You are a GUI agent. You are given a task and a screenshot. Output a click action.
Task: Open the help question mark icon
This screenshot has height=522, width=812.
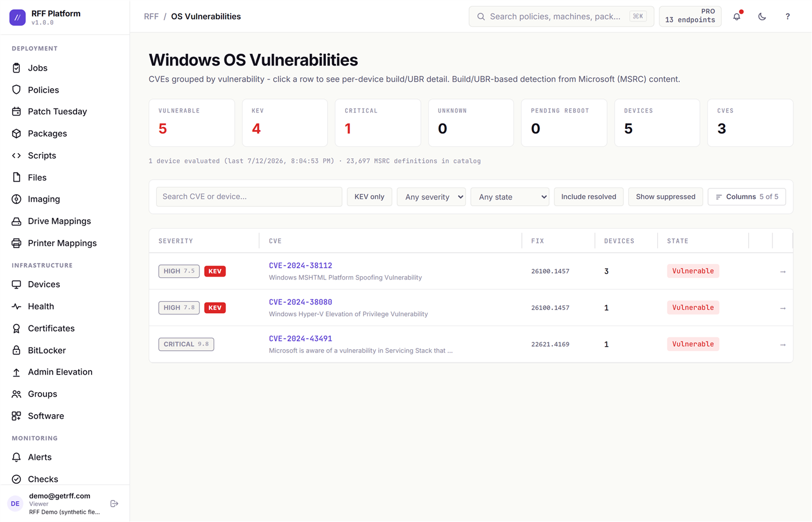(788, 16)
